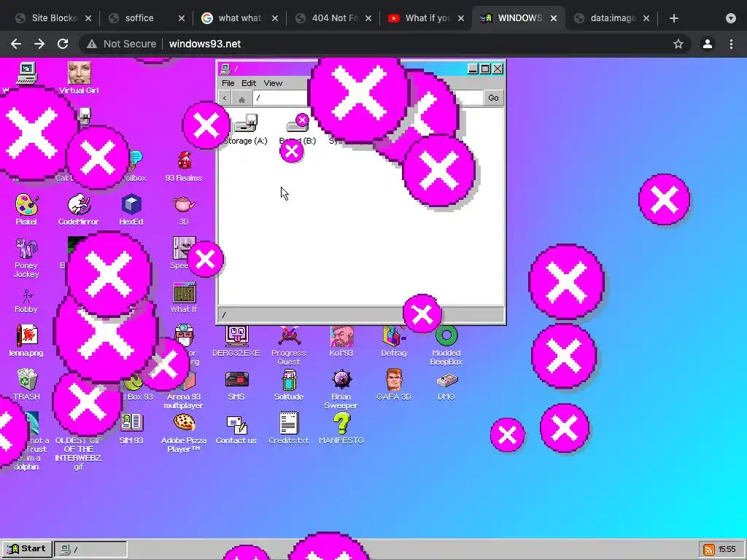The image size is (747, 560).
Task: Select the Boiled (B:) drive
Action: point(298,129)
